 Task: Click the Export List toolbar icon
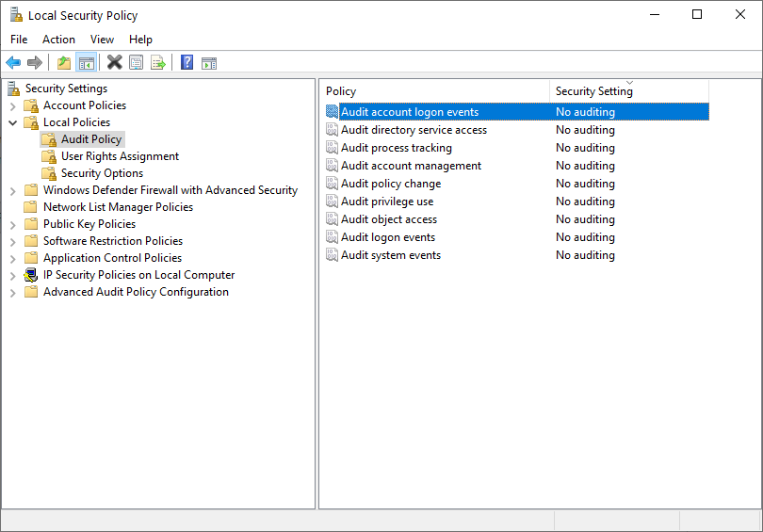[158, 62]
